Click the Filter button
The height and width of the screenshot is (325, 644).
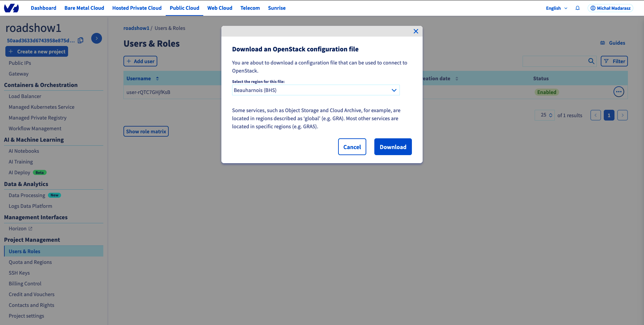[x=614, y=61]
